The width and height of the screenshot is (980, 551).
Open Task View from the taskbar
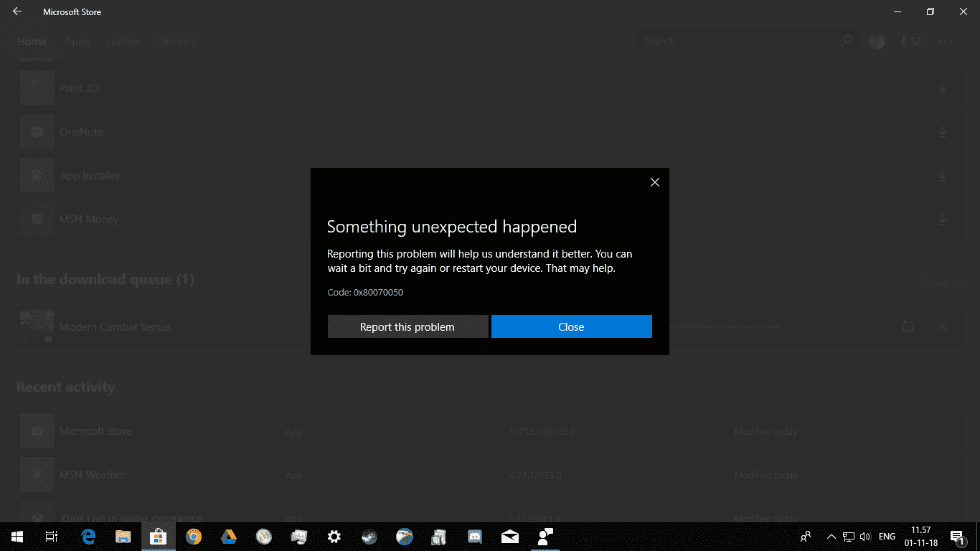tap(52, 537)
